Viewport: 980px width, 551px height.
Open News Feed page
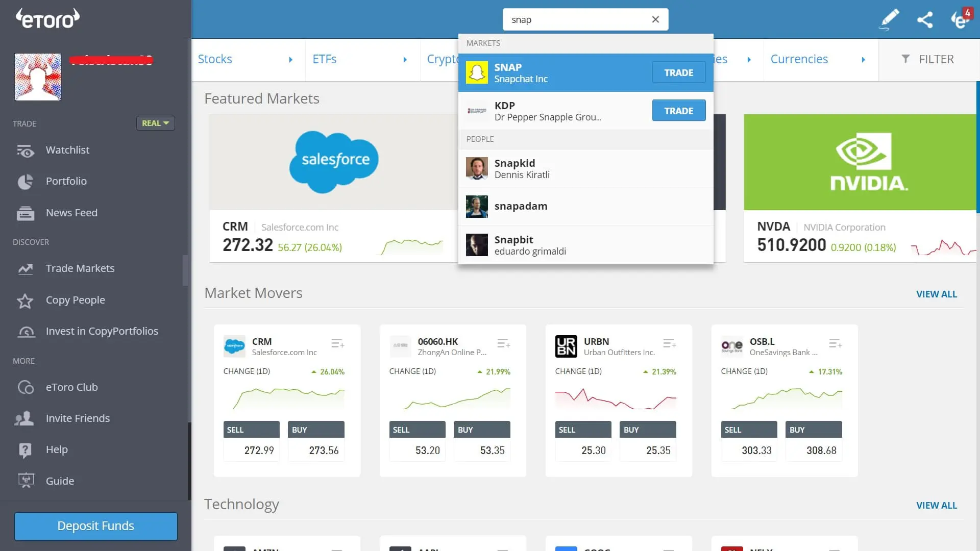(x=71, y=213)
